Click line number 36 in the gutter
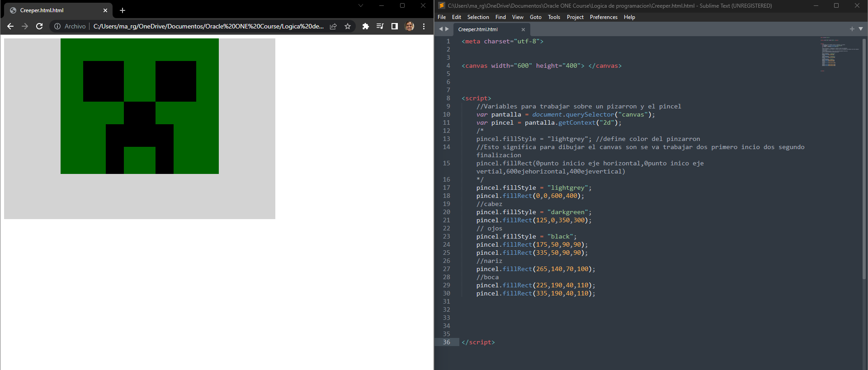The width and height of the screenshot is (868, 370). click(447, 342)
